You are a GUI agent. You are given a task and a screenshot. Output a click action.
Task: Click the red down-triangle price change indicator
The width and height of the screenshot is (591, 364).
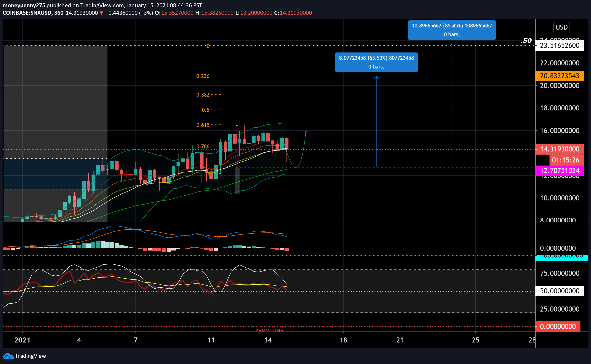(x=101, y=13)
